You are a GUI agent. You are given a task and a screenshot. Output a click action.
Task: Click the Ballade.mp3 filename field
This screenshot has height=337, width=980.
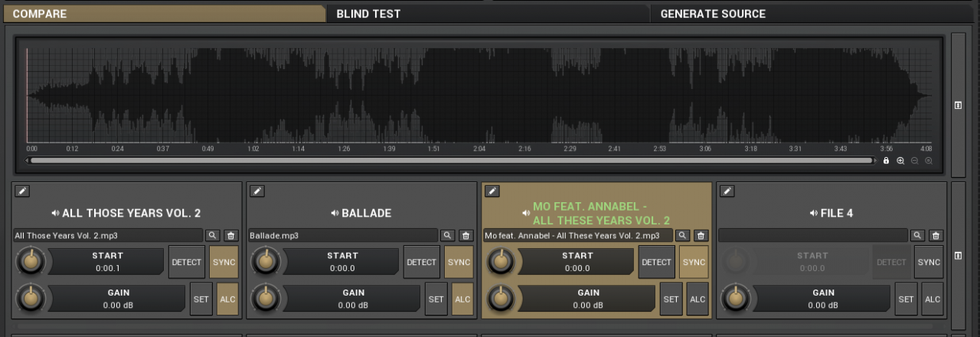click(x=343, y=235)
